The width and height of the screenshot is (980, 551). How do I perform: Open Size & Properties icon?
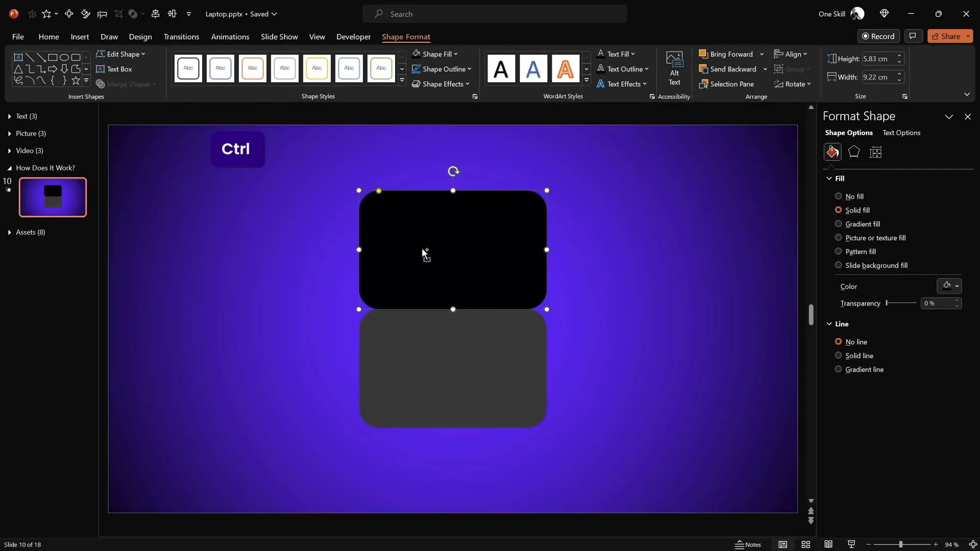(x=876, y=152)
